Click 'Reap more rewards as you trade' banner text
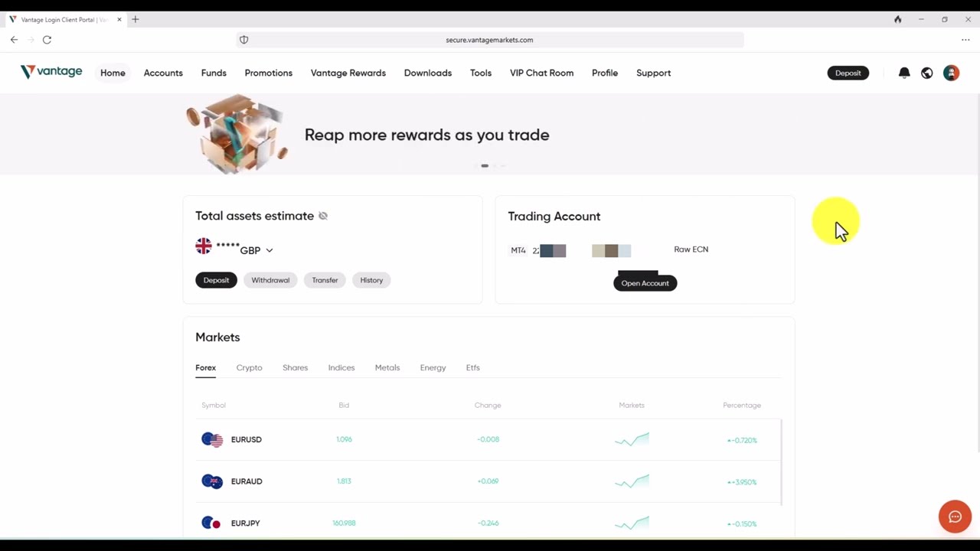 coord(427,135)
